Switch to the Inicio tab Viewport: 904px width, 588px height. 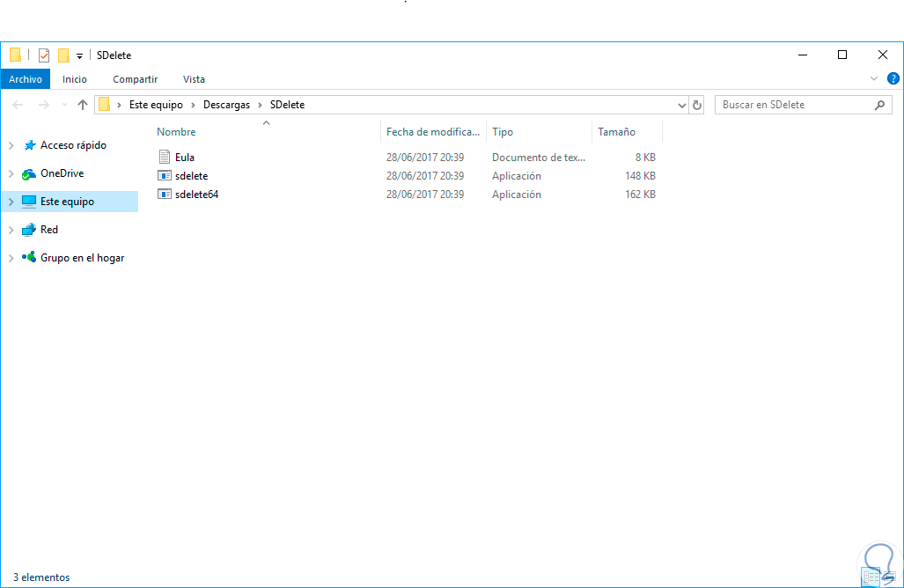(74, 79)
